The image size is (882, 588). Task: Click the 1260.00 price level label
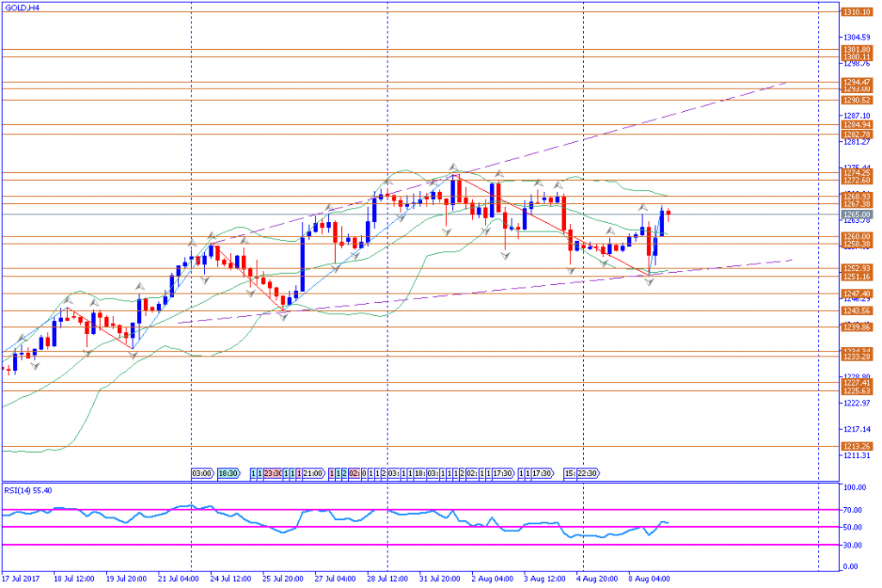pos(856,236)
